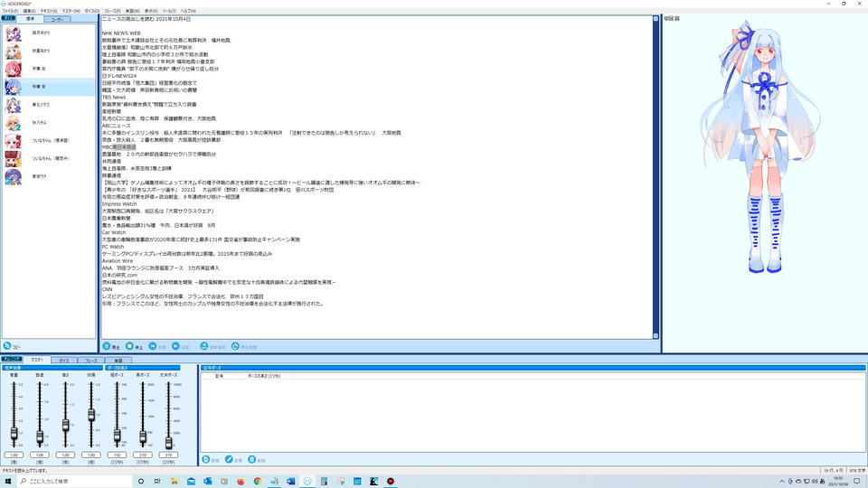Click the text editor scrollbar up arrow
The image size is (868, 488).
pos(656,19)
